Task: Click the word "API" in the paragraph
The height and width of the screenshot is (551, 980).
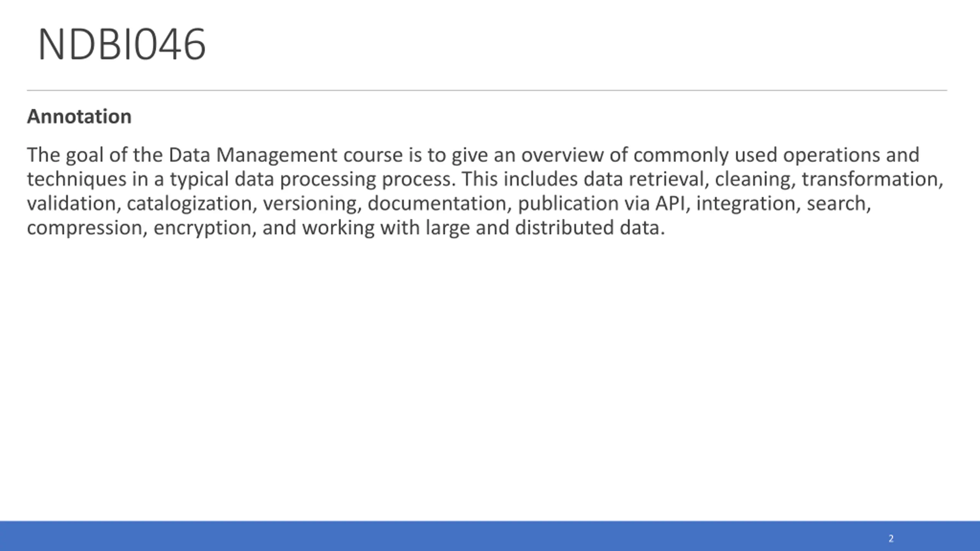Action: 670,203
